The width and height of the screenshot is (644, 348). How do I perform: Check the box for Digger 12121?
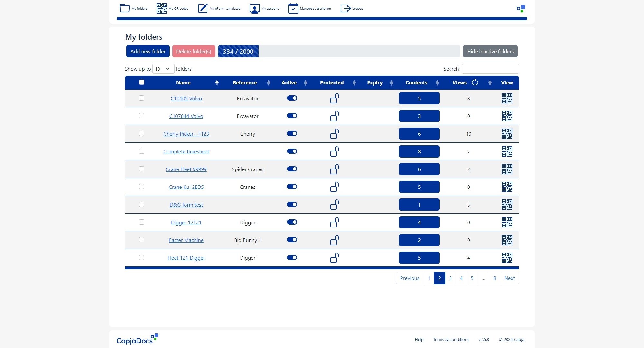(x=142, y=222)
